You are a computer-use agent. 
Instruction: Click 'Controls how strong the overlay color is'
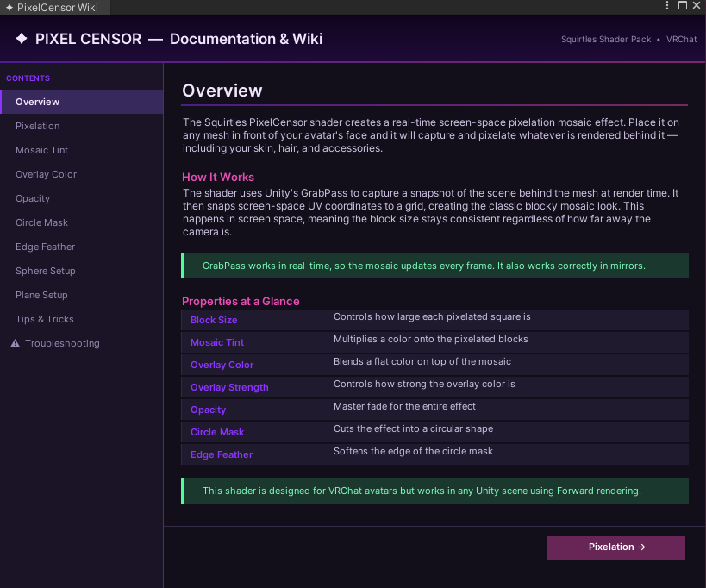(424, 384)
